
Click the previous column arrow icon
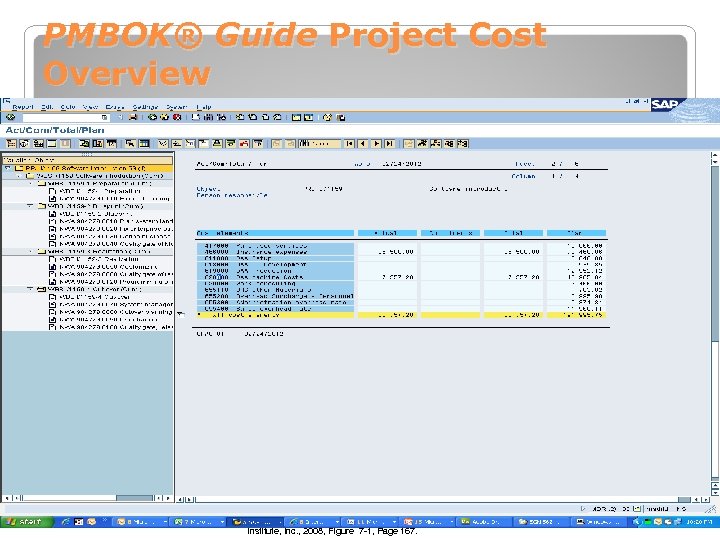[x=362, y=144]
